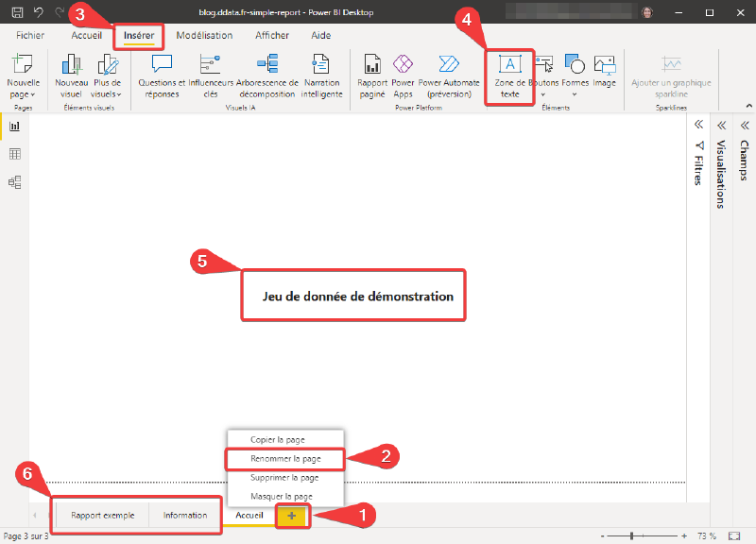Insert Questions et réponses visual
Screen dimensions: 756x544
162,76
